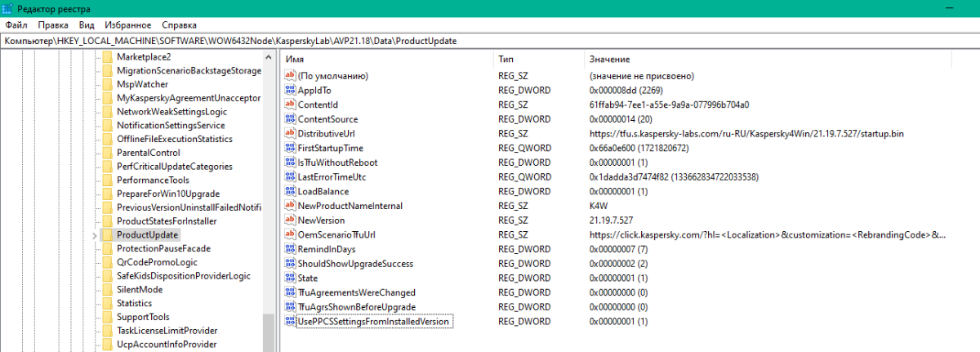Screen dimensions: 980x352
Task: Select PrepareForWin10Upgrade tree item
Action: coord(168,194)
